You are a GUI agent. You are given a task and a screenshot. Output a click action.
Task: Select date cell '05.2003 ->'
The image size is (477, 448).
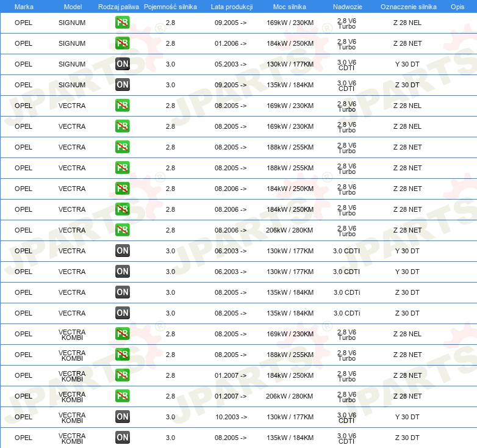[231, 64]
